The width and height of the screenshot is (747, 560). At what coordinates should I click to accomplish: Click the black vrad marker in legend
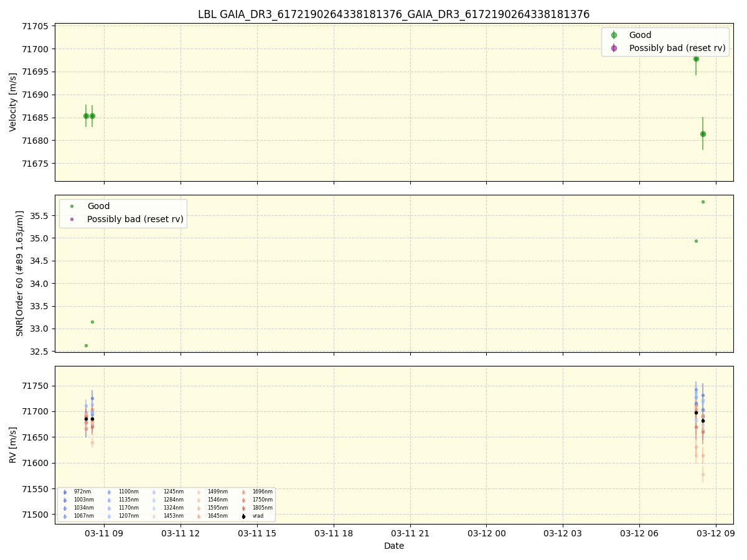243,515
